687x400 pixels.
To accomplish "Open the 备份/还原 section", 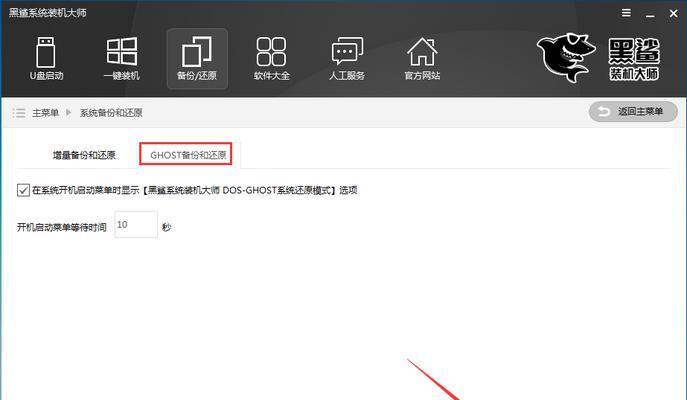I will pyautogui.click(x=197, y=59).
